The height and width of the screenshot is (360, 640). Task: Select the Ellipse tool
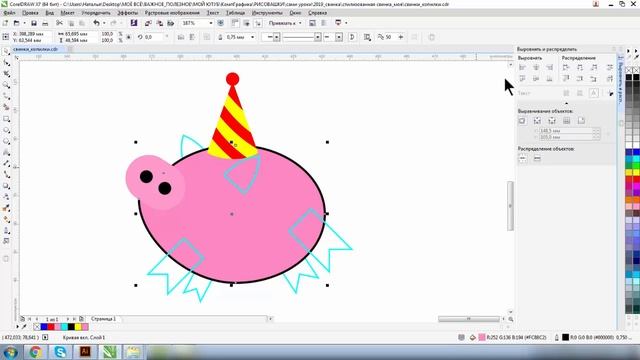[x=6, y=130]
